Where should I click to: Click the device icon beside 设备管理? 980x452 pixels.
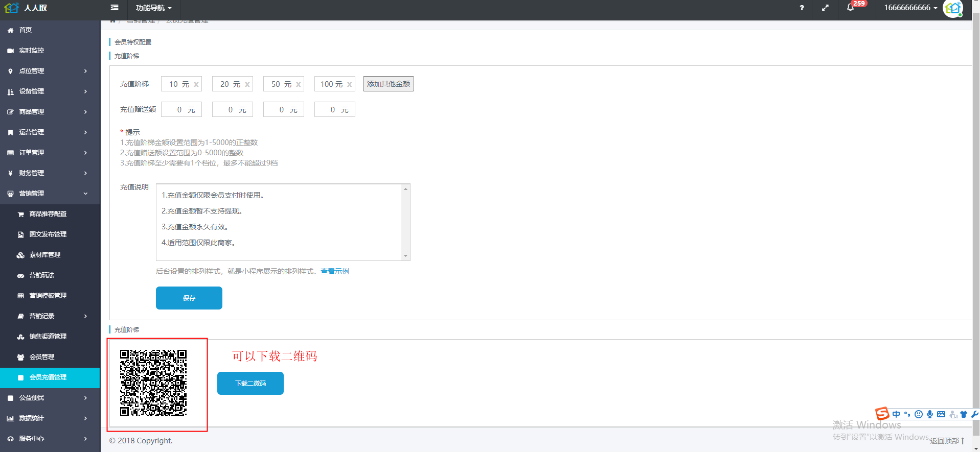[10, 91]
